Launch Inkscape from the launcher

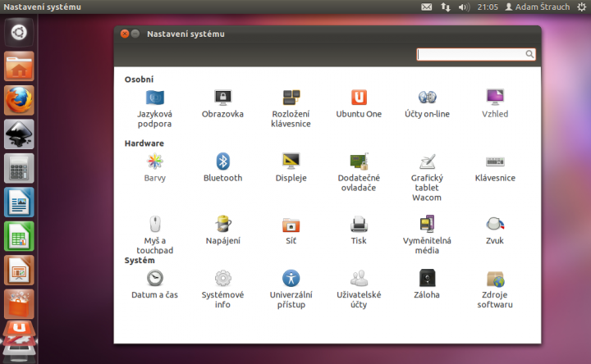[x=19, y=134]
